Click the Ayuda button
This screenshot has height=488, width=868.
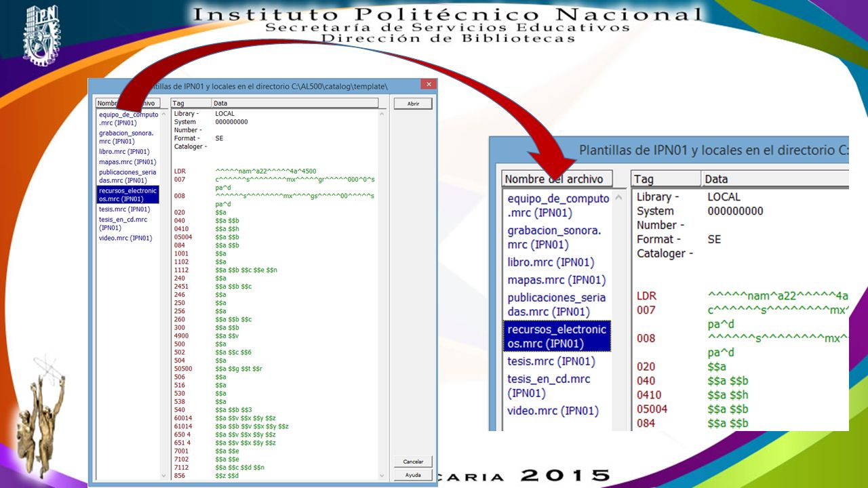pyautogui.click(x=413, y=475)
